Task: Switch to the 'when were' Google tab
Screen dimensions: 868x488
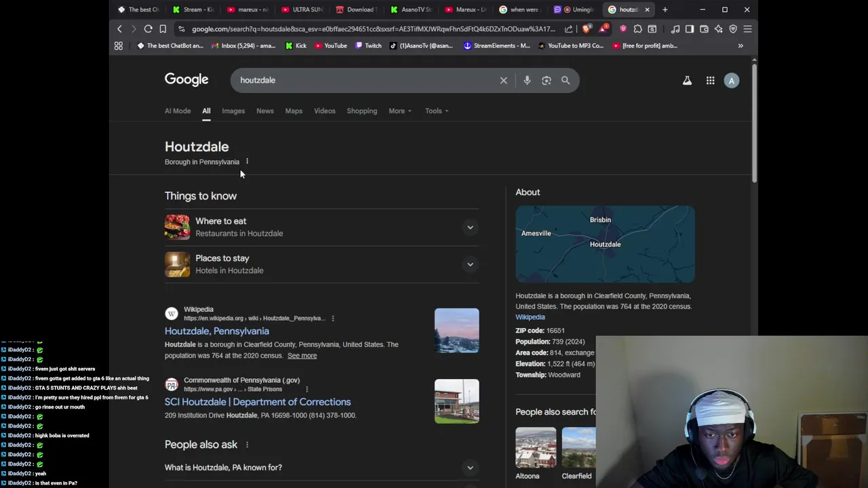Action: click(519, 9)
